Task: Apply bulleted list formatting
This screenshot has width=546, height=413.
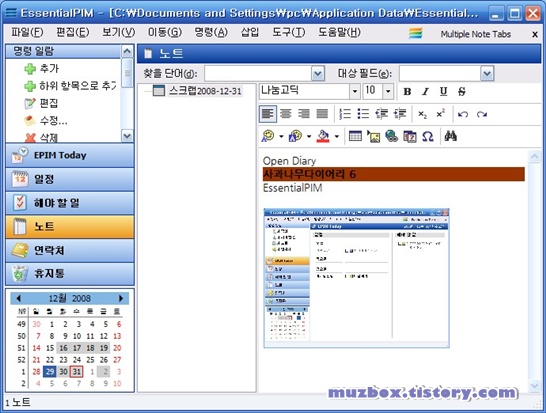Action: (x=363, y=114)
